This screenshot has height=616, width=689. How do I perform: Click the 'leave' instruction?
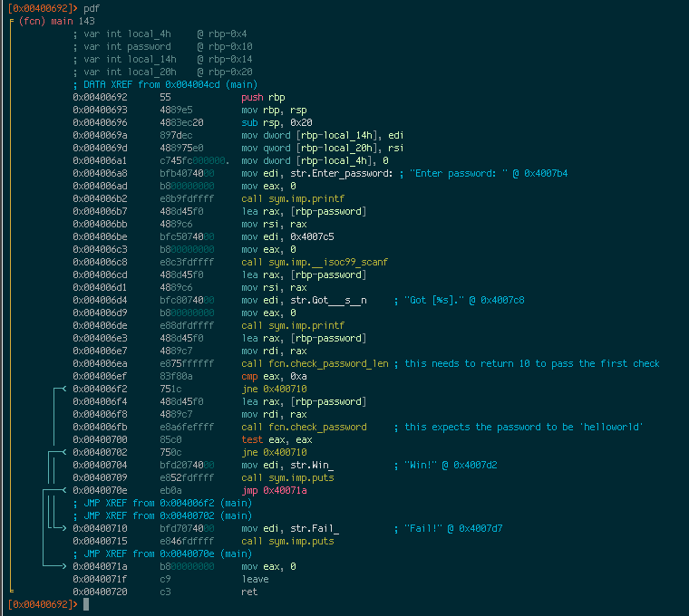pos(255,580)
